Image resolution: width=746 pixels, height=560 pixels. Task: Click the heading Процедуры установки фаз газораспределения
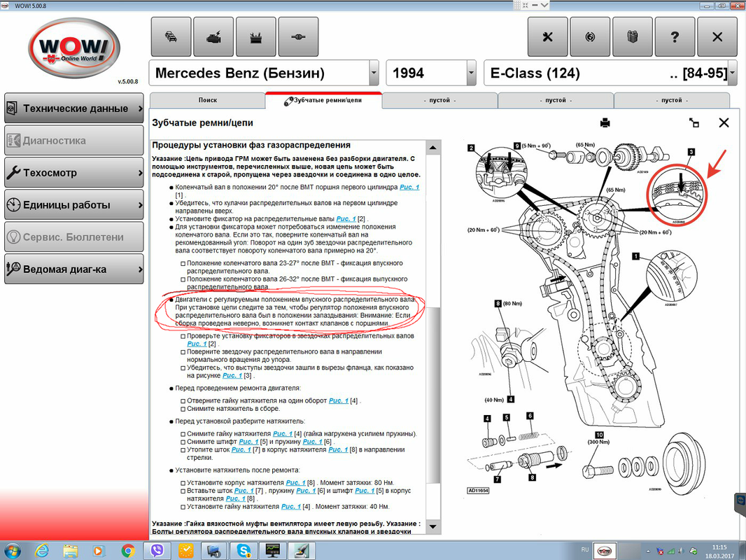tap(251, 145)
